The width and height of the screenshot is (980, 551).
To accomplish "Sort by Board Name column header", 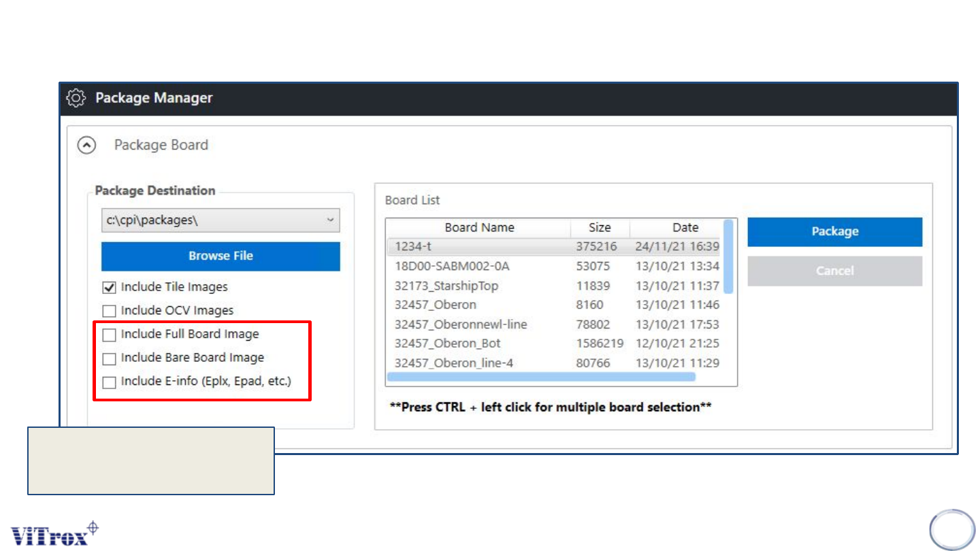I will pyautogui.click(x=479, y=228).
